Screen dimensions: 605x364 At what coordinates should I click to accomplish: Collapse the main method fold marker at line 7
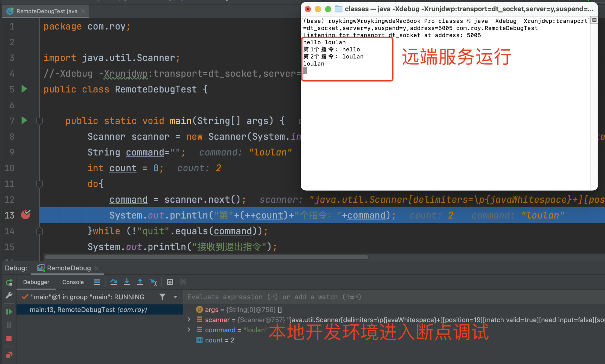pyautogui.click(x=39, y=121)
